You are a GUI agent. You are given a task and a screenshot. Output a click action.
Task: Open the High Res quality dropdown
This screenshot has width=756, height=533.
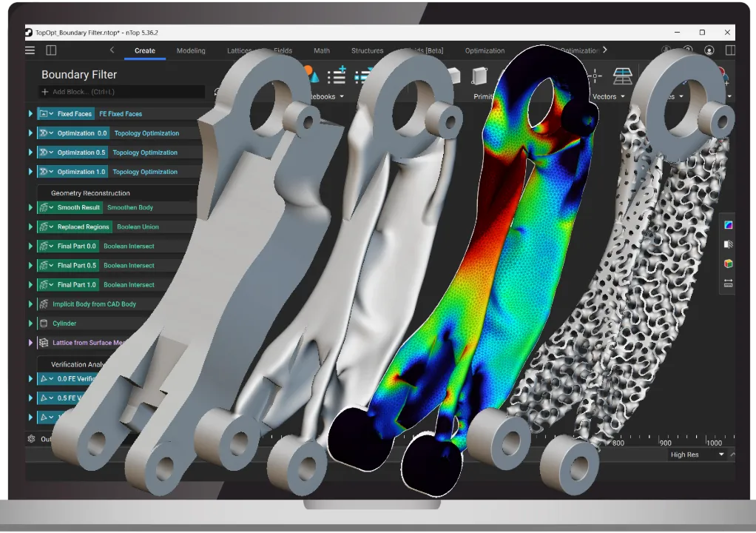coord(698,455)
